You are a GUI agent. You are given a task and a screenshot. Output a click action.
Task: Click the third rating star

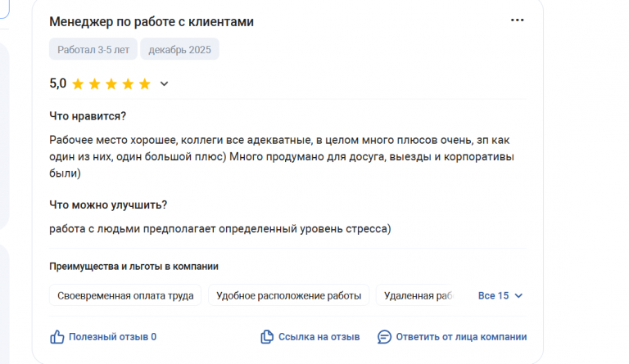coord(111,83)
